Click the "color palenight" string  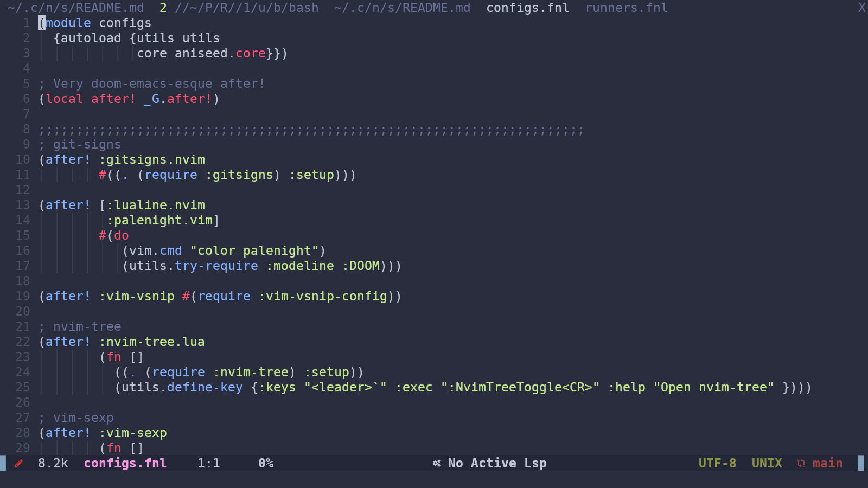(254, 251)
